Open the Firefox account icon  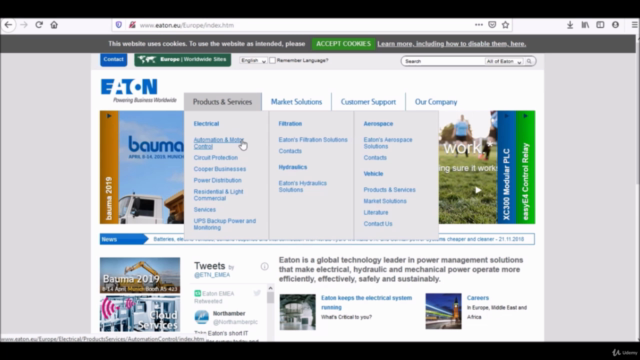click(616, 25)
